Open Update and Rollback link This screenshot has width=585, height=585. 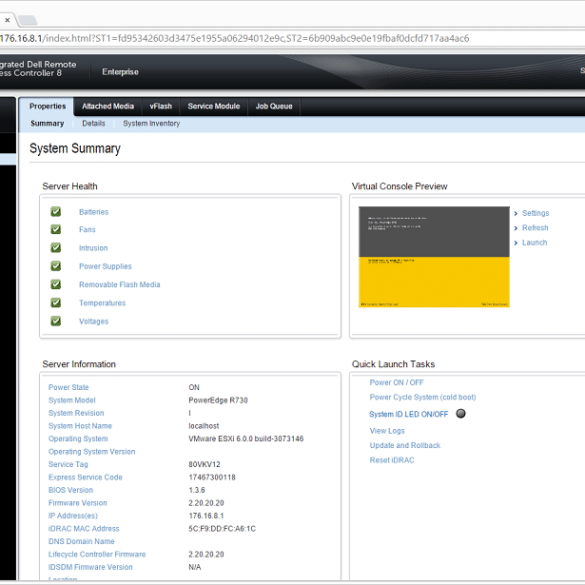405,445
